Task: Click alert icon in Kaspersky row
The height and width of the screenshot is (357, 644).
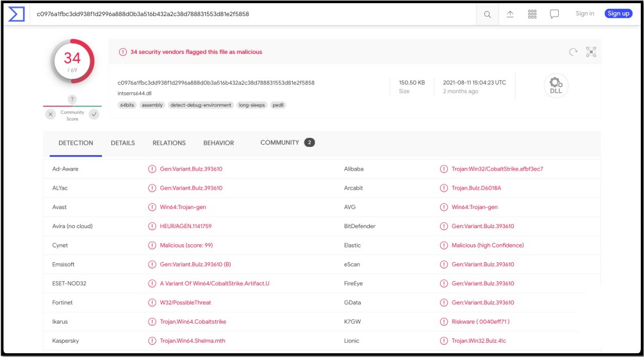Action: [x=152, y=340]
